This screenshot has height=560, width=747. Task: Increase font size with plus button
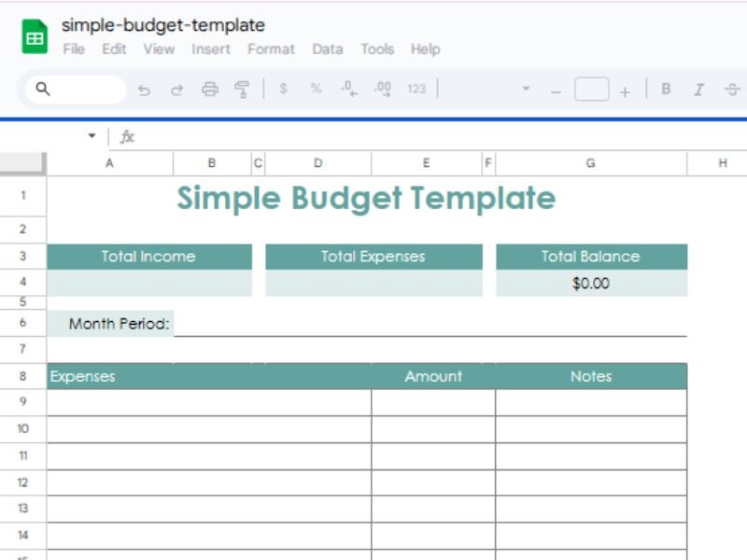tap(625, 91)
